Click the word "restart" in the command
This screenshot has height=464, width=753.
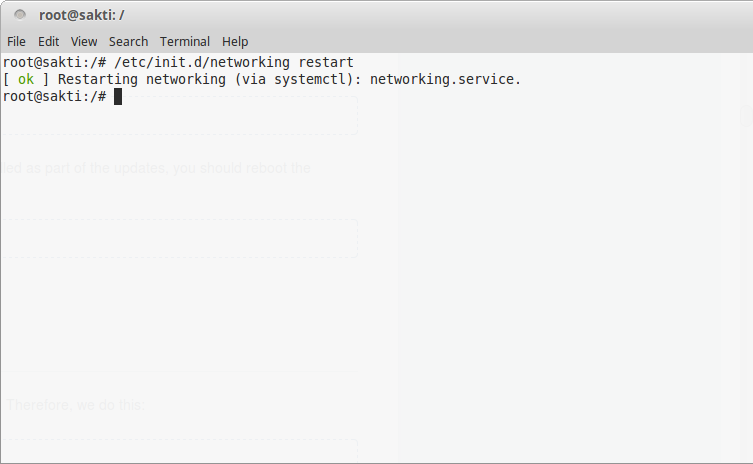(326, 62)
